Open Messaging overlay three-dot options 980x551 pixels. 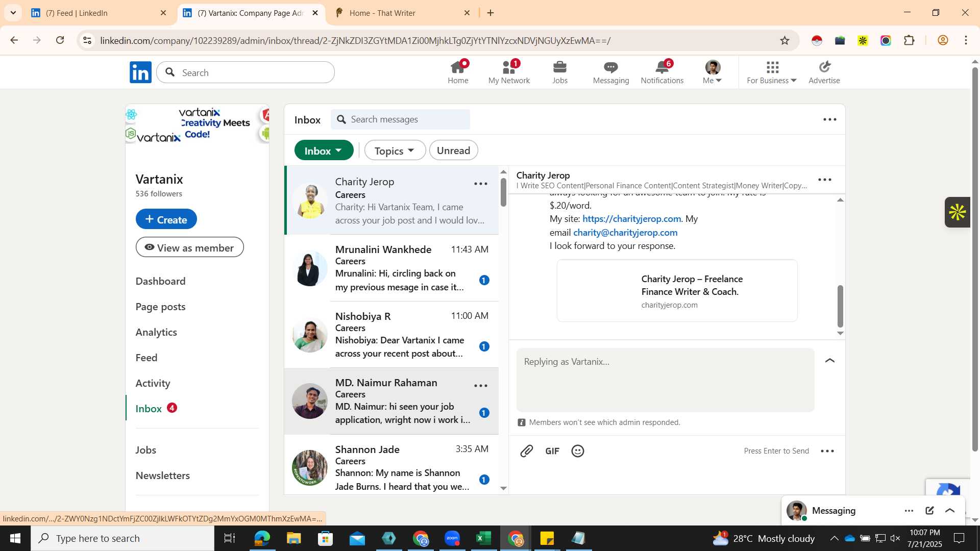pos(909,511)
